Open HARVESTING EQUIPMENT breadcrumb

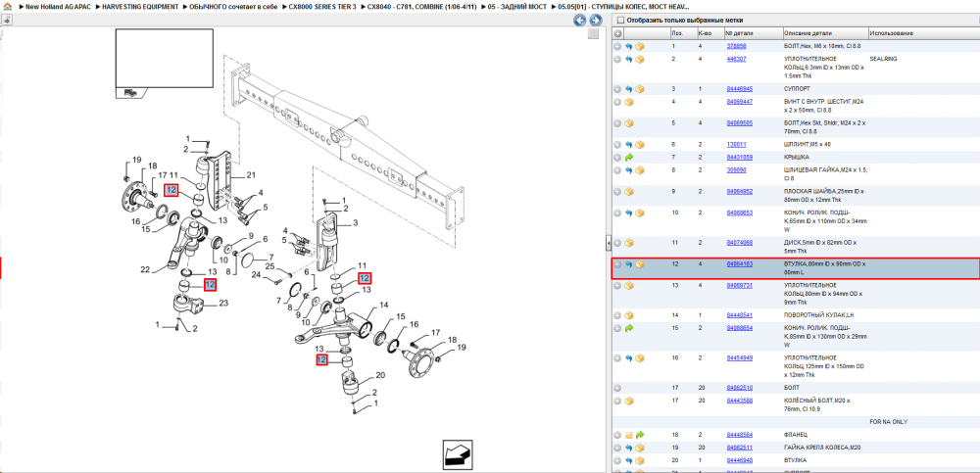(x=140, y=6)
